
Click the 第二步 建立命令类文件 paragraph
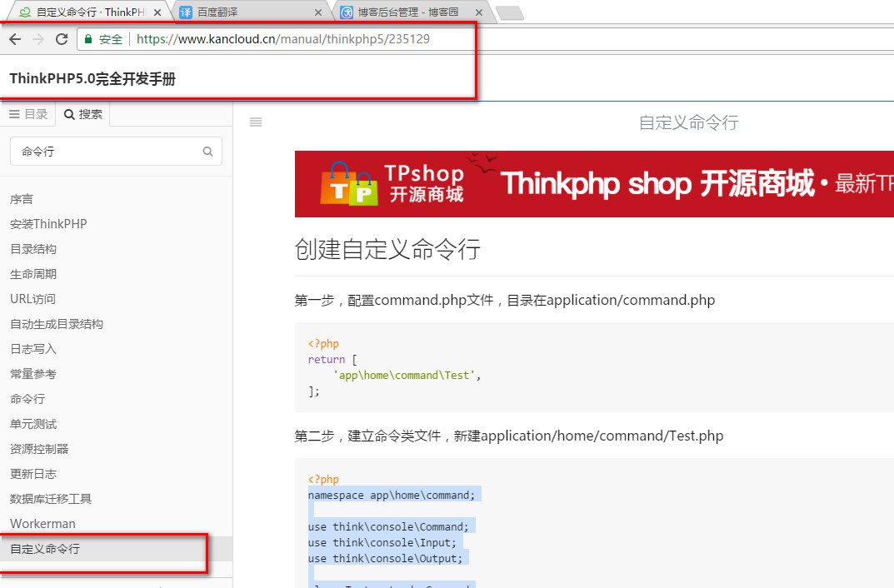tap(509, 436)
